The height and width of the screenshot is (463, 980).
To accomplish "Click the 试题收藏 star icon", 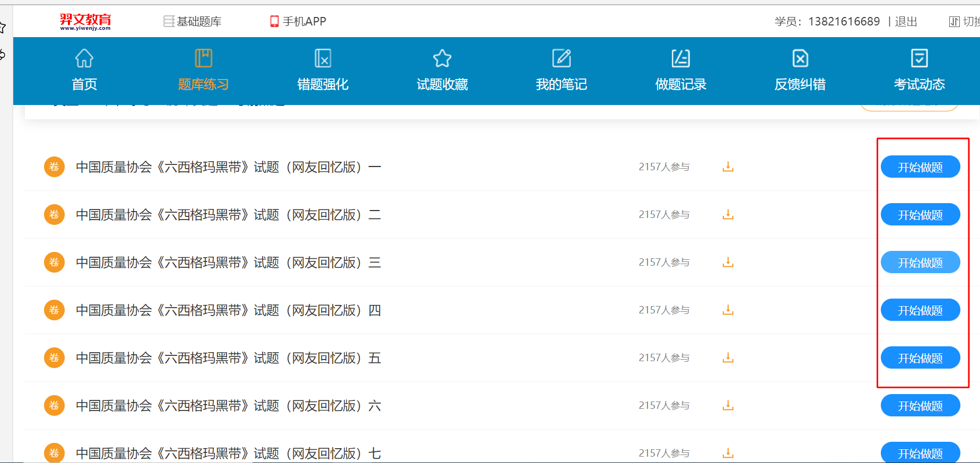I will pos(442,58).
